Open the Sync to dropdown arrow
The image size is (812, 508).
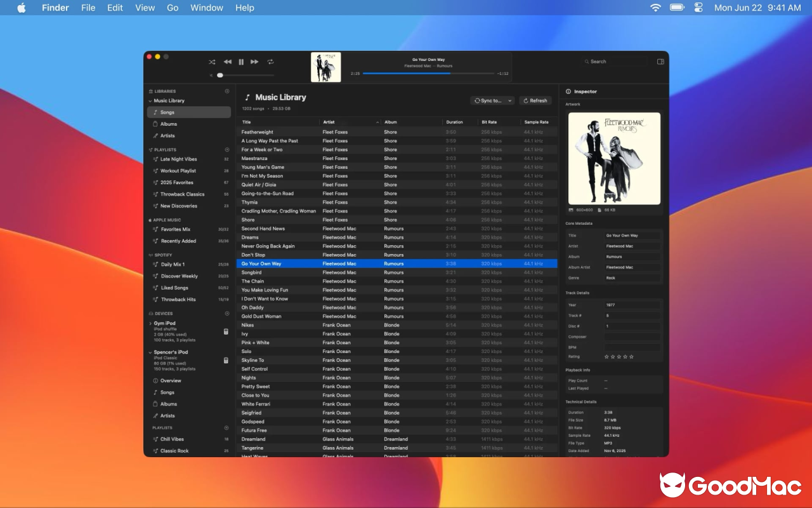coord(510,101)
